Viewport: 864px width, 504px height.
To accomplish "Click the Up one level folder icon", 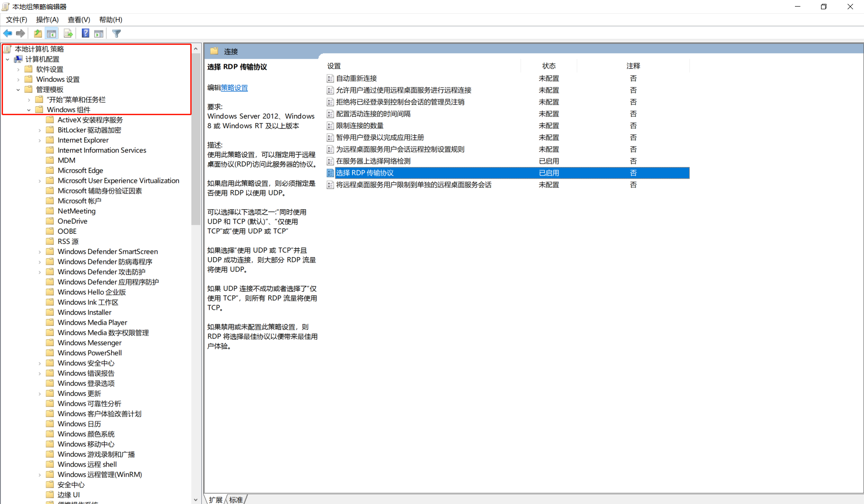I will (x=38, y=34).
